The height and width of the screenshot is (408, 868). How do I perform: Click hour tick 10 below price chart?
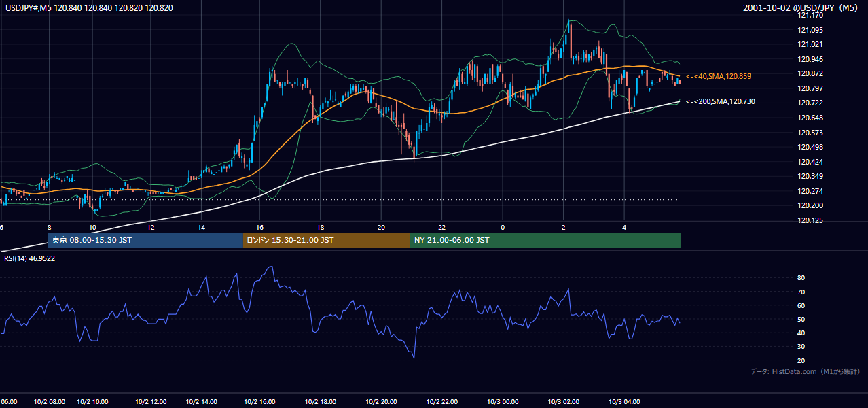(92, 227)
